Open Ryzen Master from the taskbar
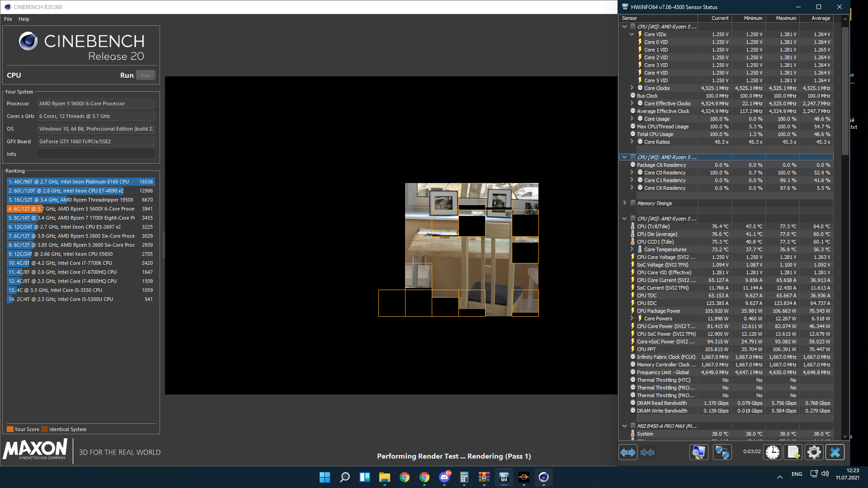Screen dimensions: 868x488 tap(524, 477)
